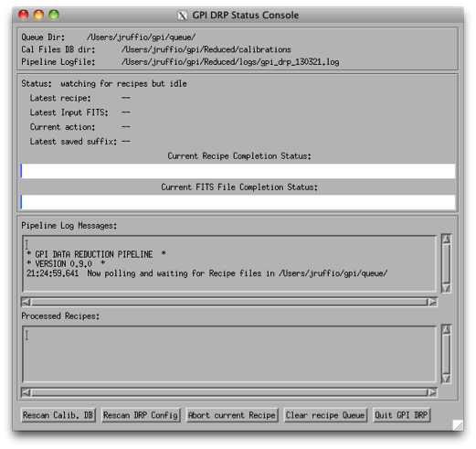Click the Queue Dir path /Users/jruffio/gpi/queue/
476x449 pixels.
(x=142, y=37)
